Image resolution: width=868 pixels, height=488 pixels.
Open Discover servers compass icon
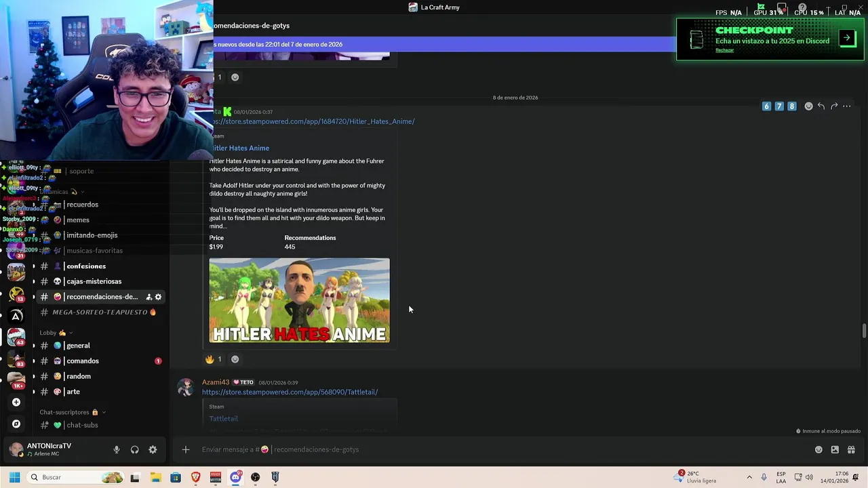coord(16,424)
